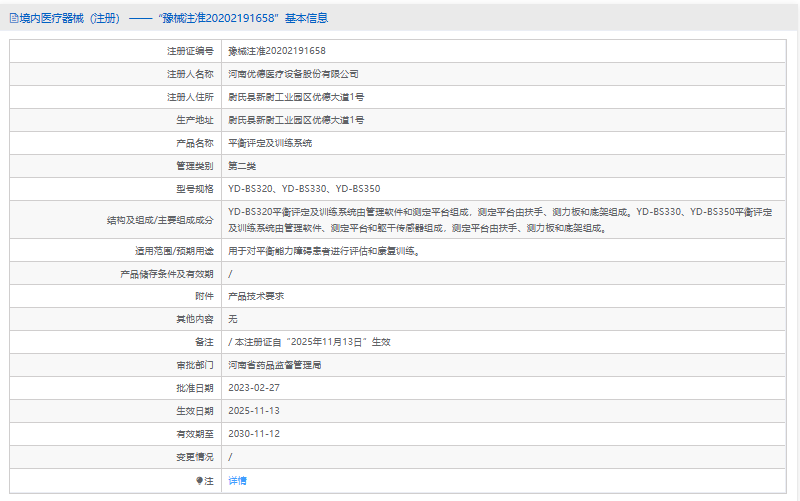Click the 注册证编号 label
Image resolution: width=800 pixels, height=501 pixels.
[190, 51]
